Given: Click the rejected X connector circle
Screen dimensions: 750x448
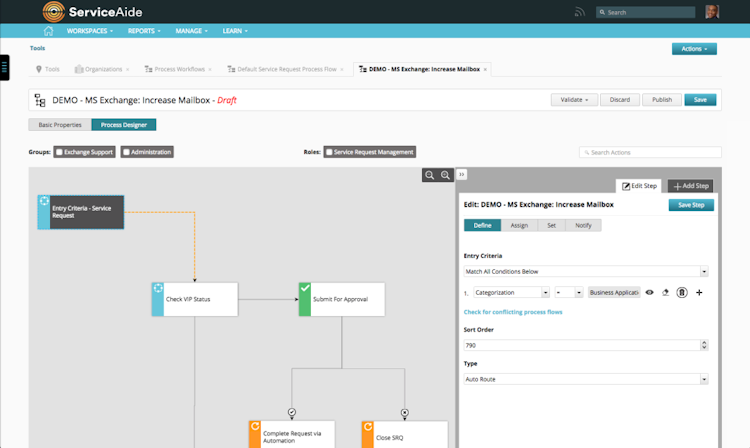Looking at the screenshot, I should pyautogui.click(x=405, y=412).
